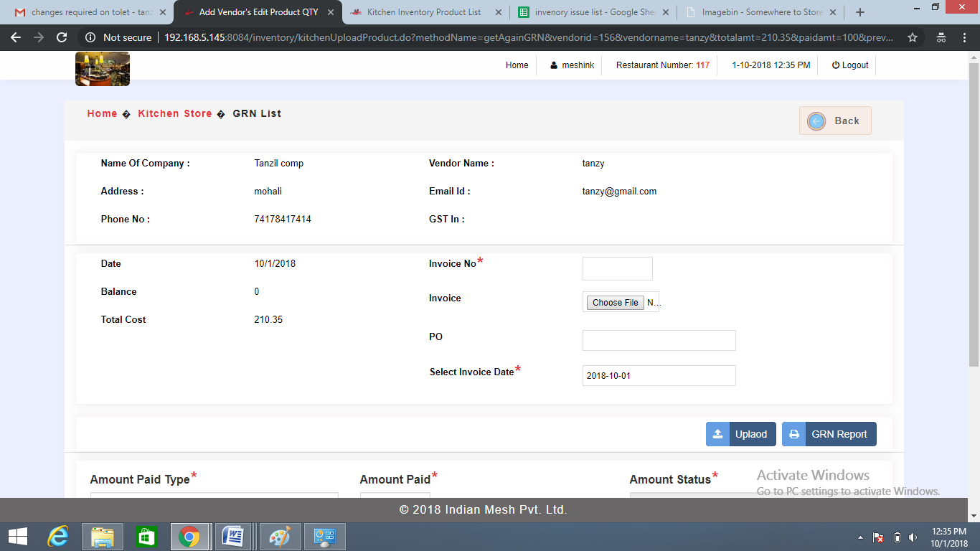This screenshot has height=551, width=980.
Task: Reload the page with refresh icon
Action: (62, 37)
